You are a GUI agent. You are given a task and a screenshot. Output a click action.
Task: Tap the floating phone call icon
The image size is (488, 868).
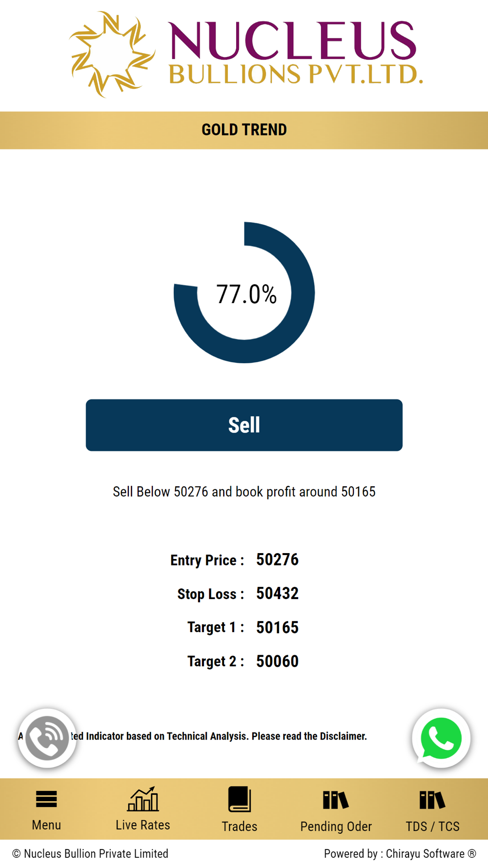[x=47, y=738]
